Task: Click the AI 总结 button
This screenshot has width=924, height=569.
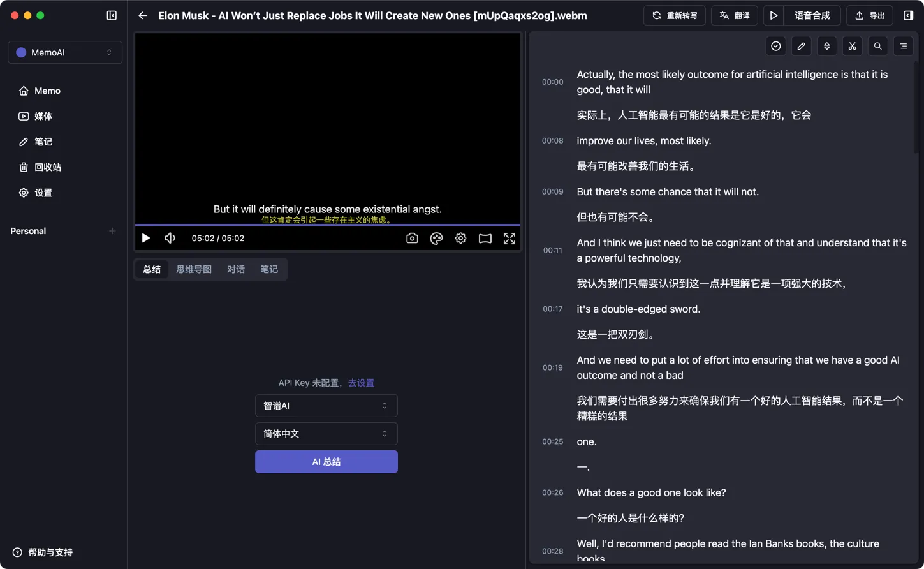Action: (326, 462)
